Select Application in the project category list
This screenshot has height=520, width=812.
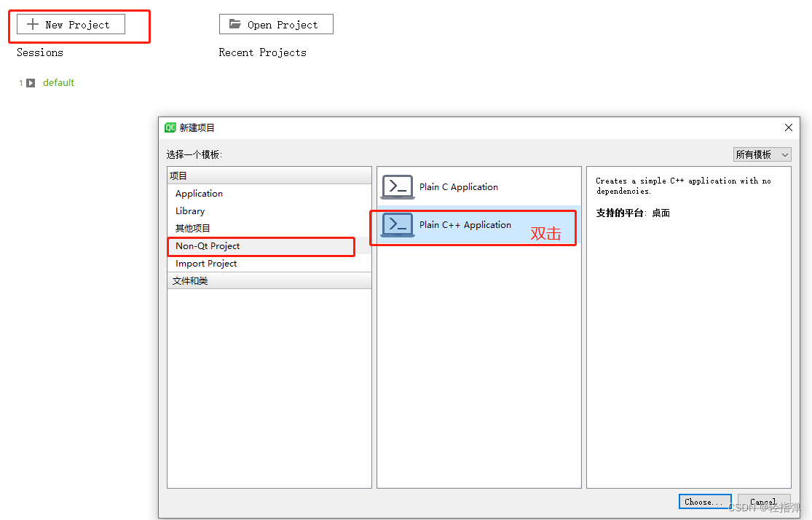coord(269,193)
